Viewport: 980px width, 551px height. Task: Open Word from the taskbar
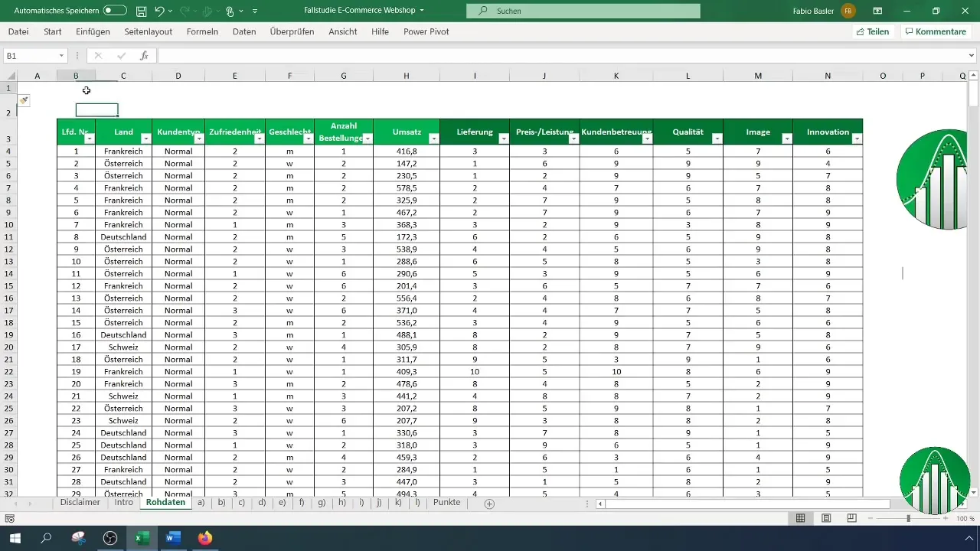pyautogui.click(x=172, y=538)
